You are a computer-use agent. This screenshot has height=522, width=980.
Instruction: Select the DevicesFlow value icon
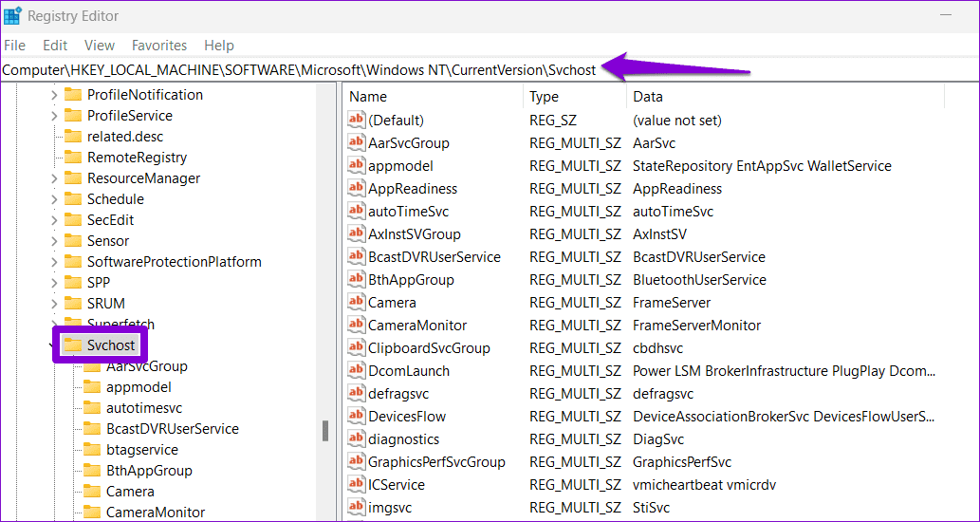tap(357, 417)
